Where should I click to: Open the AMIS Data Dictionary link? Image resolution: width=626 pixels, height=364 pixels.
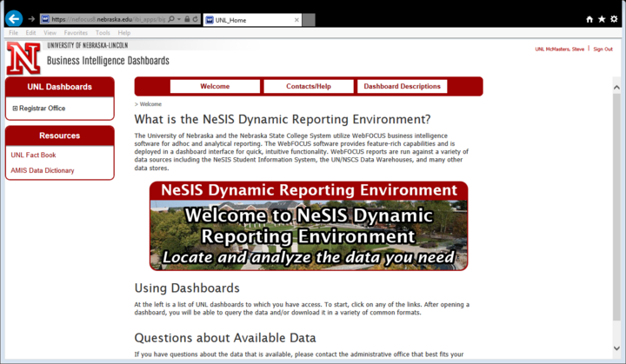tap(43, 170)
